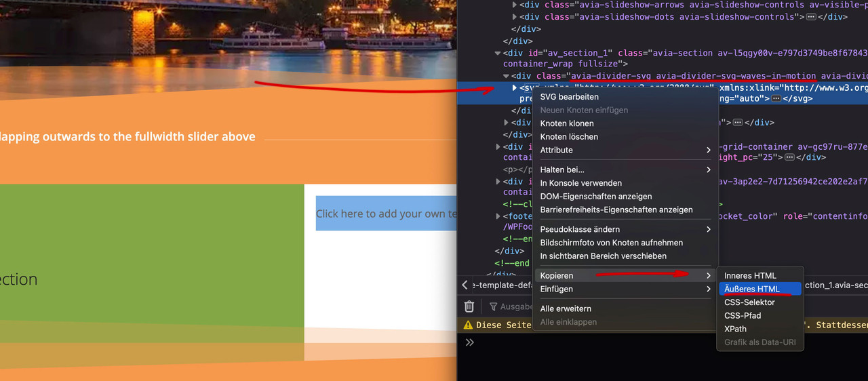The height and width of the screenshot is (381, 868).
Task: Open the Halten bei… submenu
Action: pos(625,169)
